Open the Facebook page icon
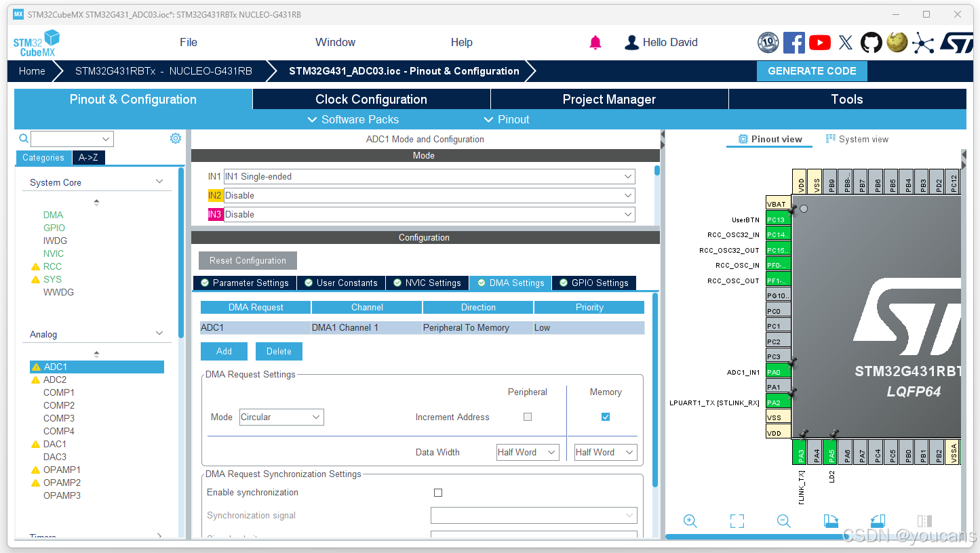The width and height of the screenshot is (980, 553). tap(793, 43)
